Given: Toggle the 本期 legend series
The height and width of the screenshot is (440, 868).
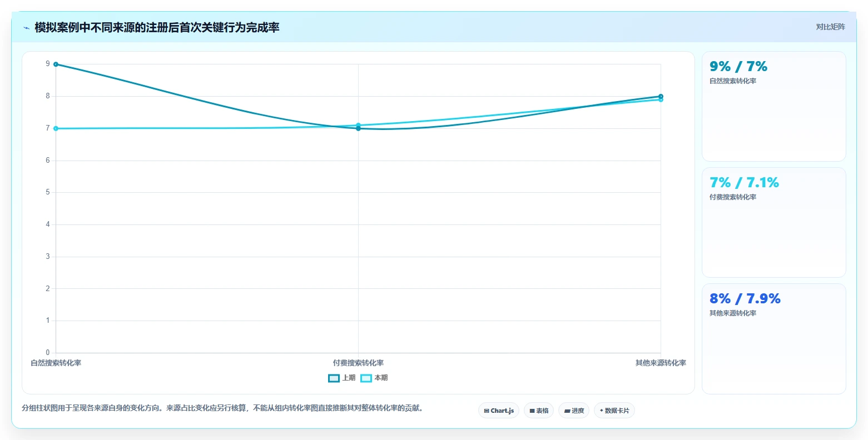Looking at the screenshot, I should pos(374,378).
